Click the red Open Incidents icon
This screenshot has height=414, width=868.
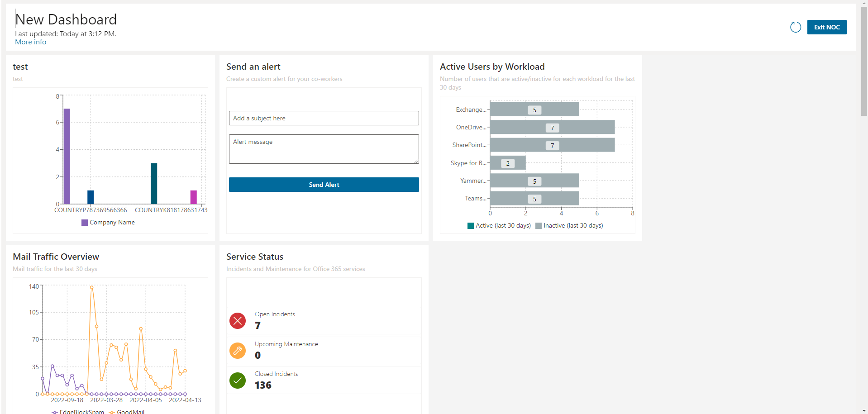tap(238, 321)
